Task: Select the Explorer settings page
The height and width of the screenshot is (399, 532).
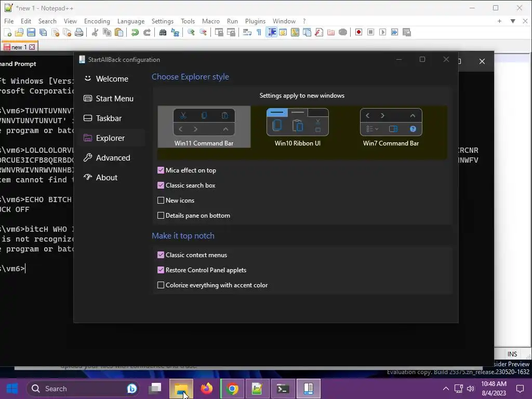Action: (112, 138)
